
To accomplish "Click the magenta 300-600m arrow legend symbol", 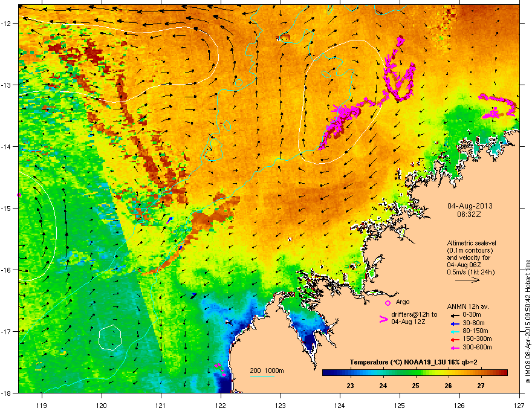I will click(455, 348).
